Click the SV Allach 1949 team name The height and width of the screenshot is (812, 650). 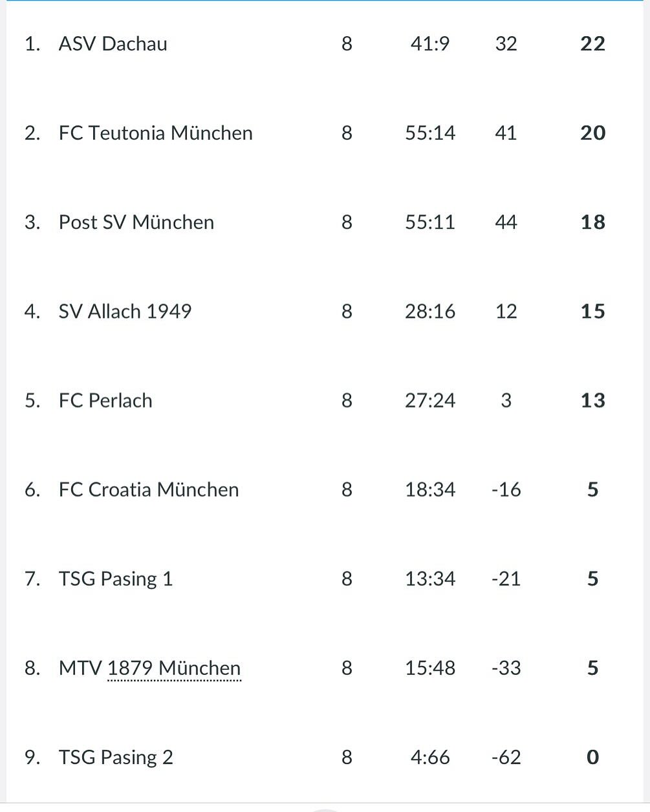click(125, 312)
